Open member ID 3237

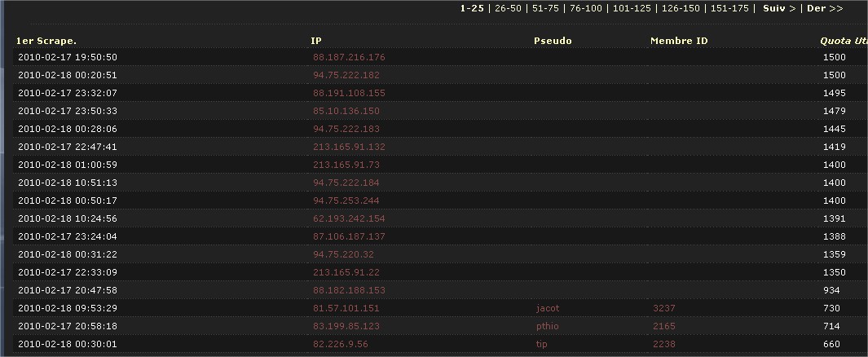click(663, 308)
